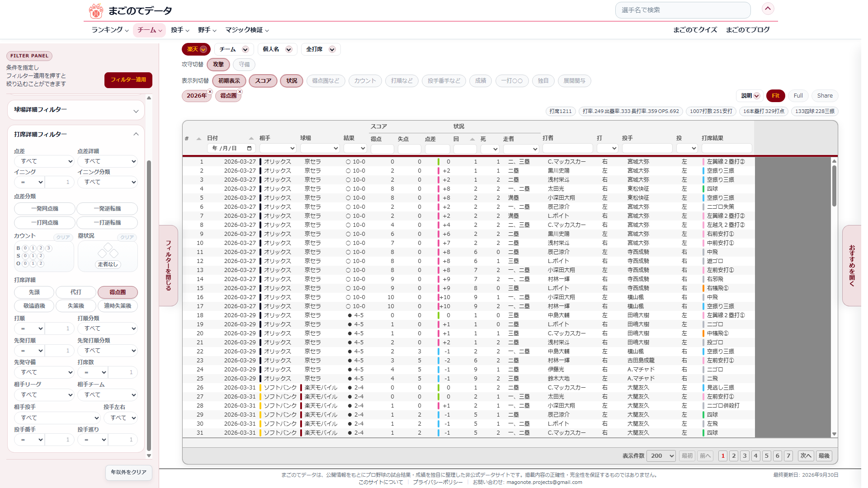Select second base on the runner diamond
This screenshot has width=868, height=488.
pos(108,247)
